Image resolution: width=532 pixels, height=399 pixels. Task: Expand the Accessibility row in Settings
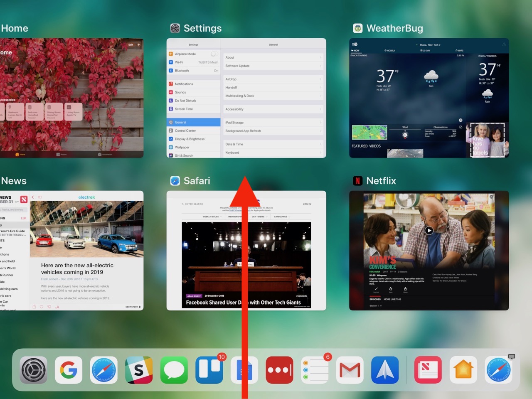[273, 109]
